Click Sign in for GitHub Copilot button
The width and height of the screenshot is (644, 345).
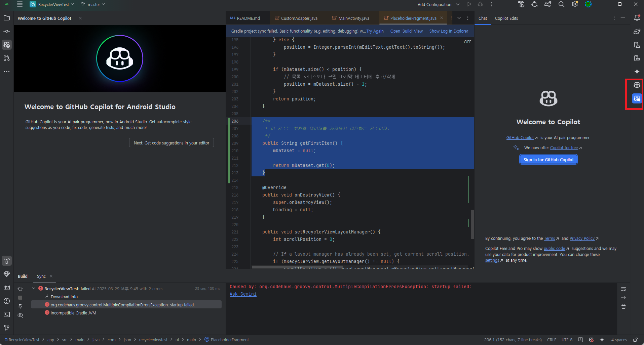pos(548,159)
